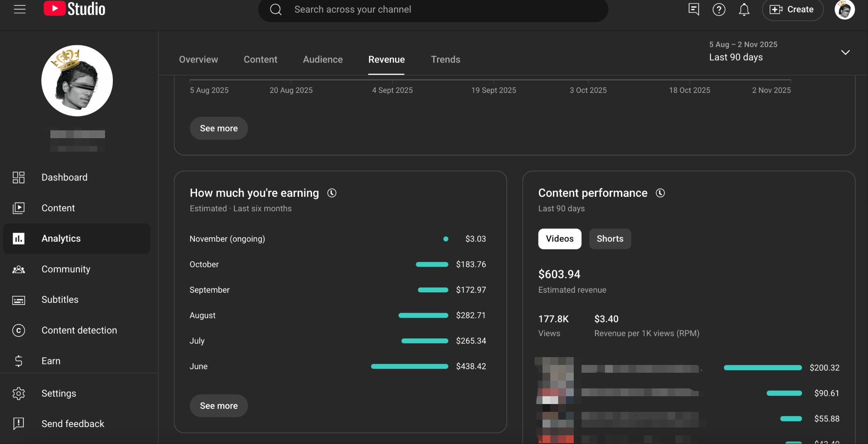Viewport: 868px width, 444px height.
Task: Click the search across your channel field
Action: tap(434, 10)
